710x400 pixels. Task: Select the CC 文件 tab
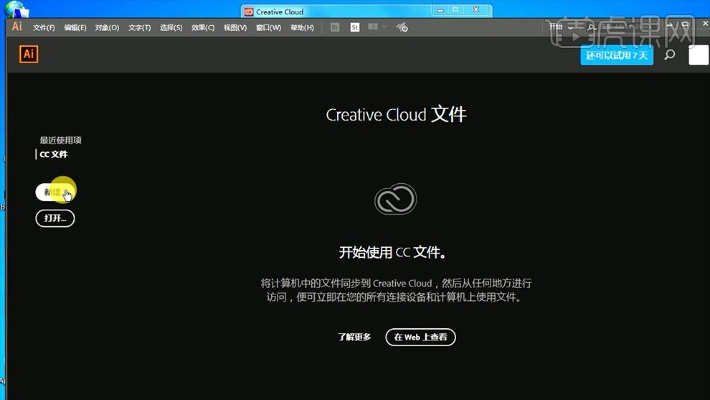pos(54,155)
